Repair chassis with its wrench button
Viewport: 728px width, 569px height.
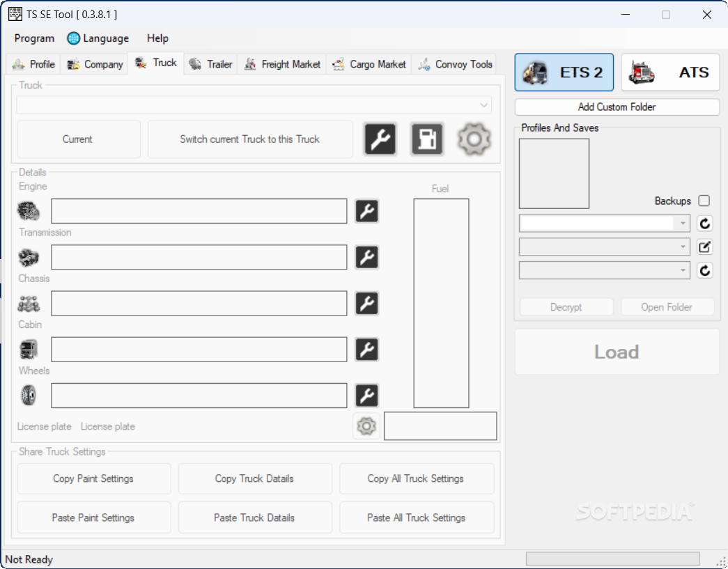[x=366, y=303]
